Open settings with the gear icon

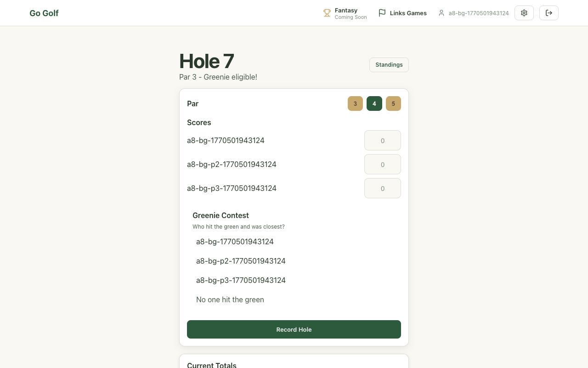(524, 13)
